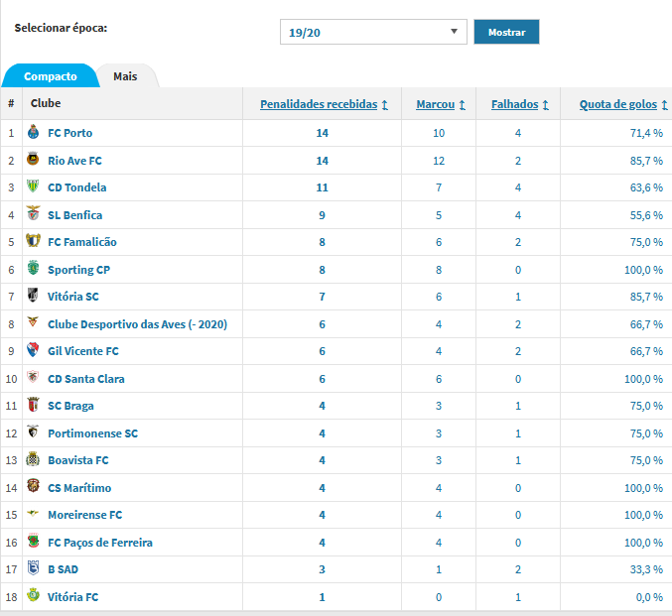Click B SAD's 3 penalties value
The width and height of the screenshot is (672, 616).
pyautogui.click(x=323, y=569)
